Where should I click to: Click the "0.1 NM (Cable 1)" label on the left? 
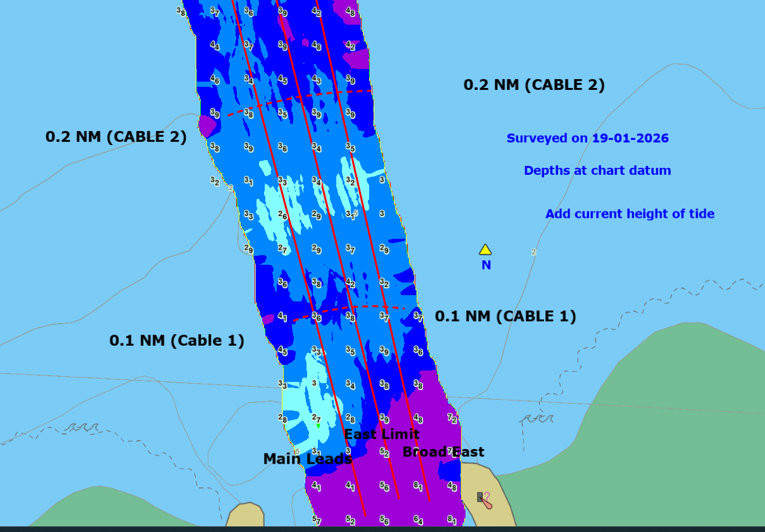(177, 340)
